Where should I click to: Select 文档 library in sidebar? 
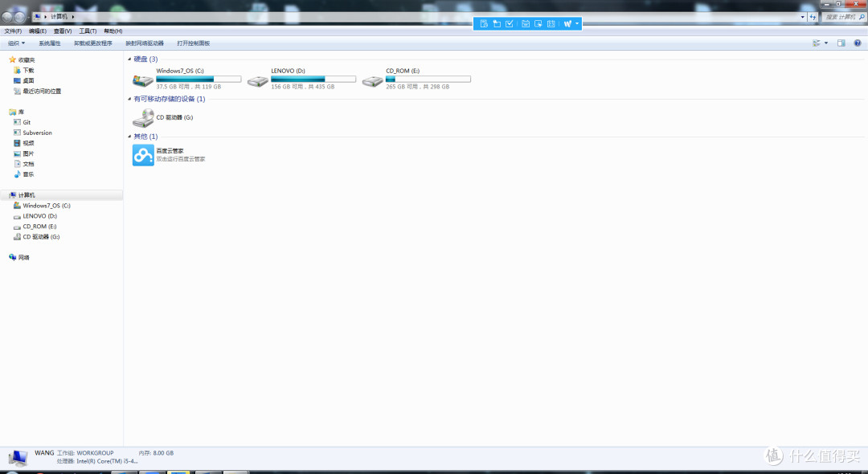click(28, 164)
